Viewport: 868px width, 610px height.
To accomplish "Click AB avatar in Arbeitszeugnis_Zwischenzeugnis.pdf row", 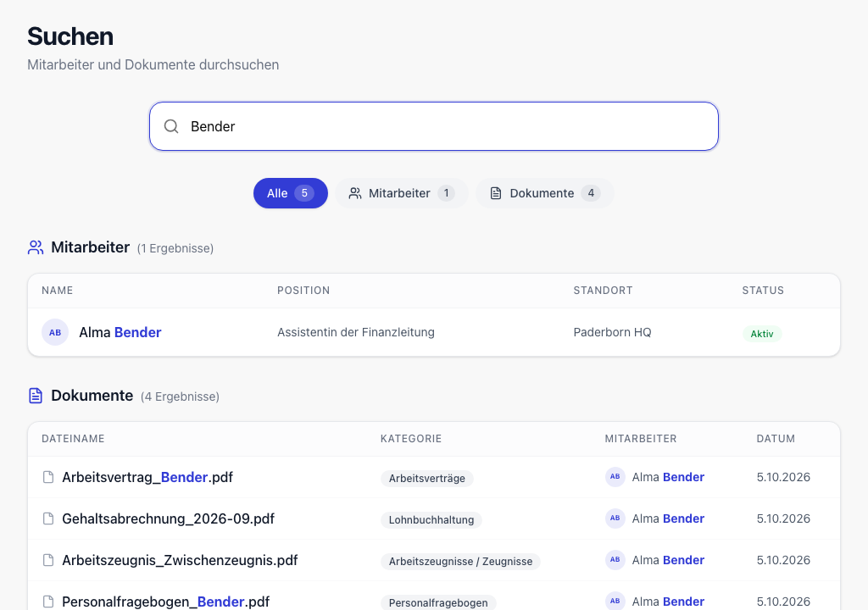I will click(x=615, y=560).
